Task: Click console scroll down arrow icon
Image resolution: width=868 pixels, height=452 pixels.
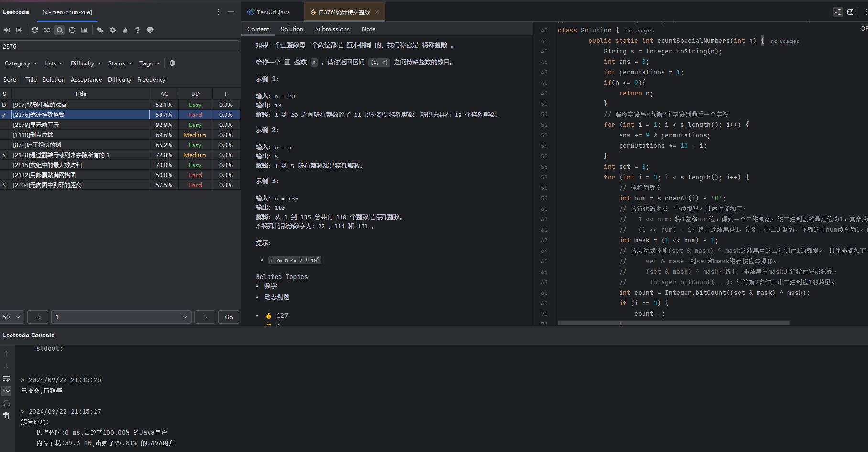Action: tap(6, 366)
